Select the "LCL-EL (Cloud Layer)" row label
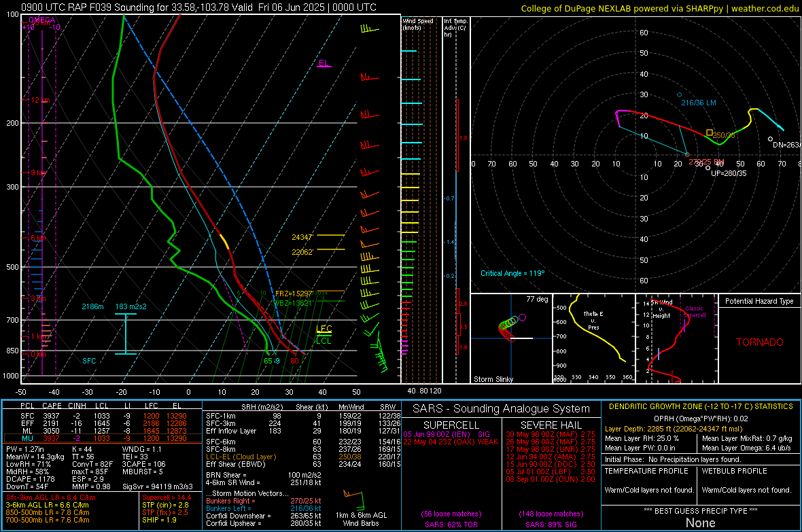Viewport: 802px width, 532px height. point(241,457)
